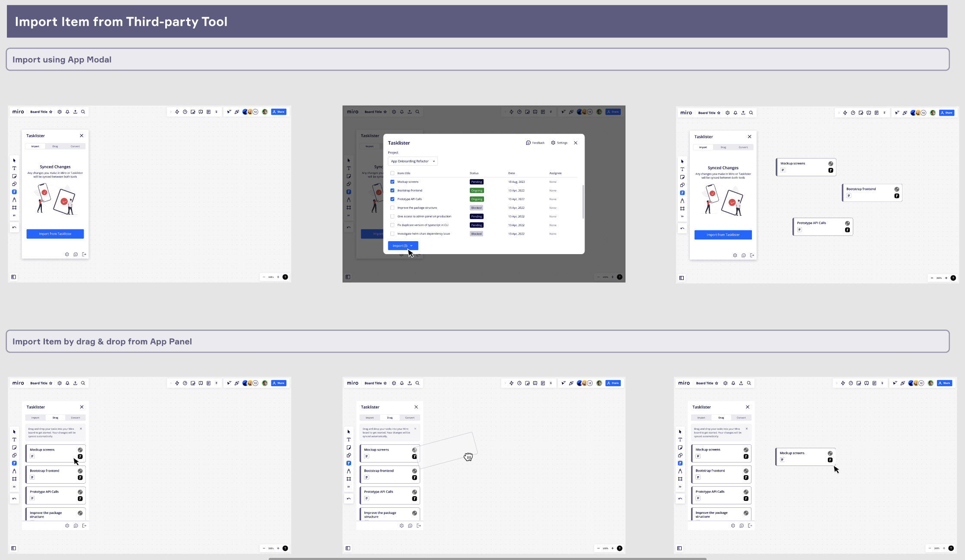Check 'Improve the package structure' row checkbox

(x=392, y=208)
